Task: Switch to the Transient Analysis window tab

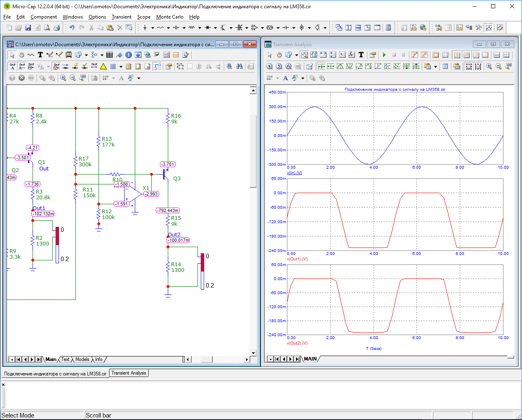Action: (129, 373)
